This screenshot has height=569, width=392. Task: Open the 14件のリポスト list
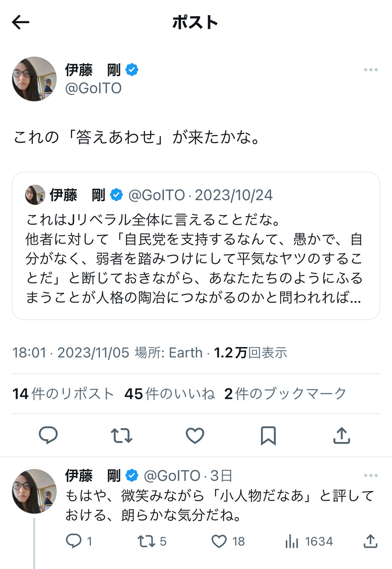click(x=64, y=394)
